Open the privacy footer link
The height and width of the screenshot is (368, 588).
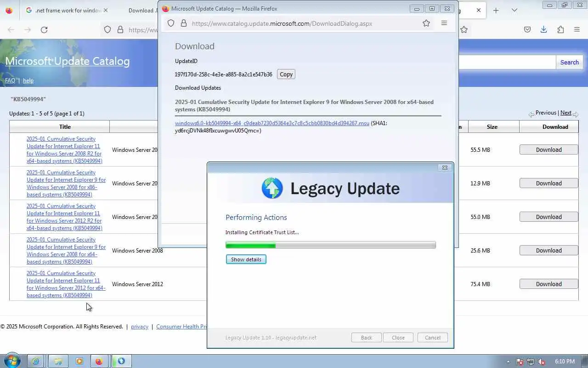click(x=140, y=327)
